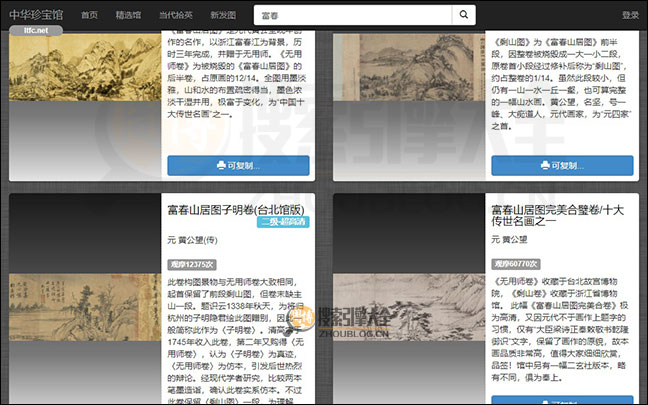The height and width of the screenshot is (405, 648).
Task: Click the 登录 login link
Action: [630, 15]
